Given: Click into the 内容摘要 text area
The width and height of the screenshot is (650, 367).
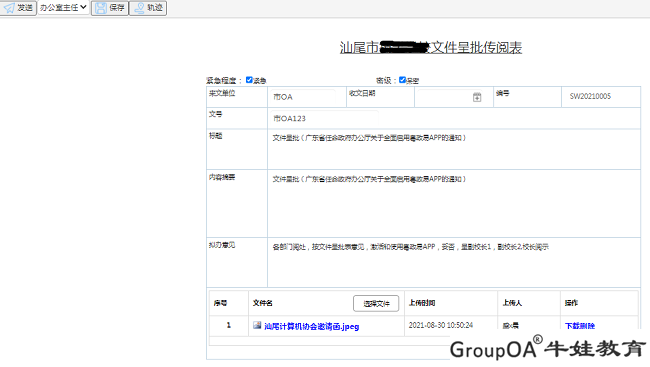Looking at the screenshot, I should click(x=454, y=203).
